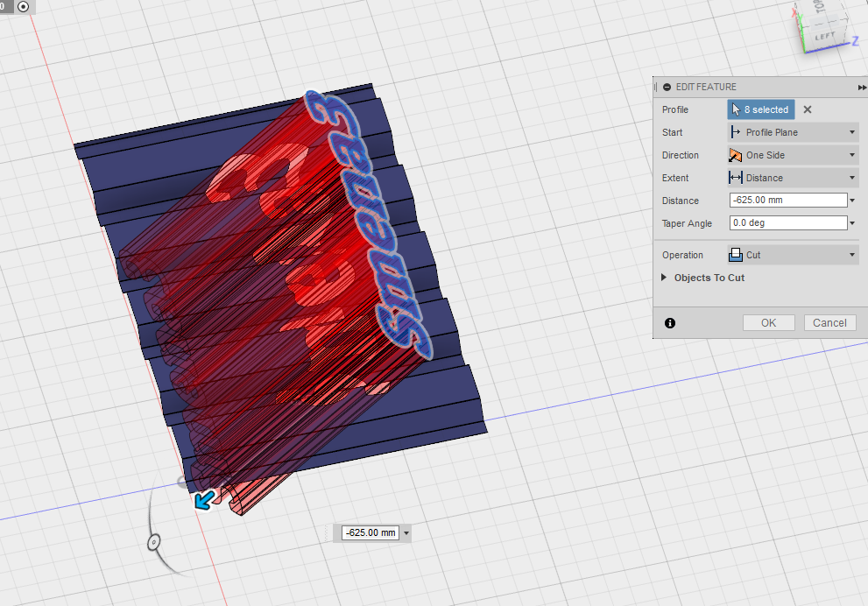
Task: Clear the profile selection with the X
Action: [x=808, y=109]
